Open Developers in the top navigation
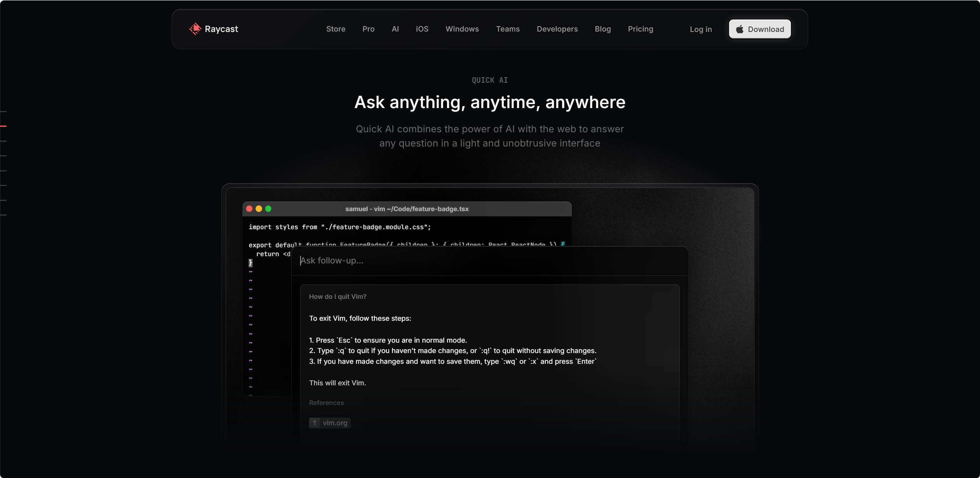The image size is (980, 478). click(x=557, y=29)
